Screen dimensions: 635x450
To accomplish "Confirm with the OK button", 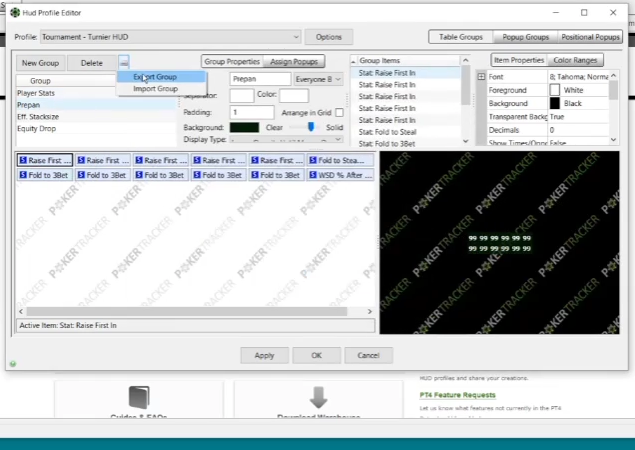I will pos(316,355).
